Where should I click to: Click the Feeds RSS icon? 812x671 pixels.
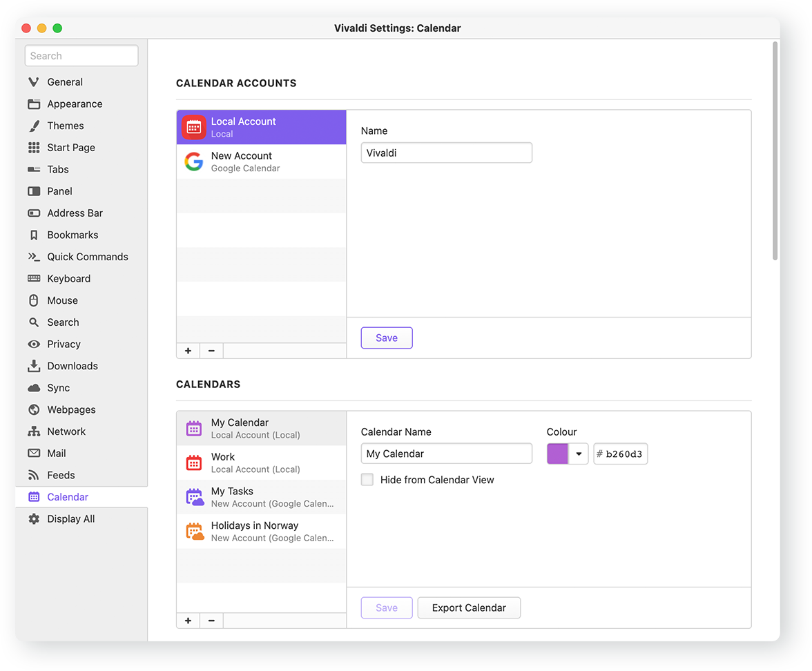[34, 475]
